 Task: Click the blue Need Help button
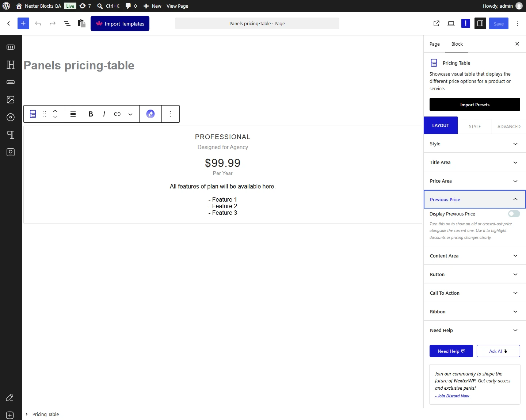point(451,351)
